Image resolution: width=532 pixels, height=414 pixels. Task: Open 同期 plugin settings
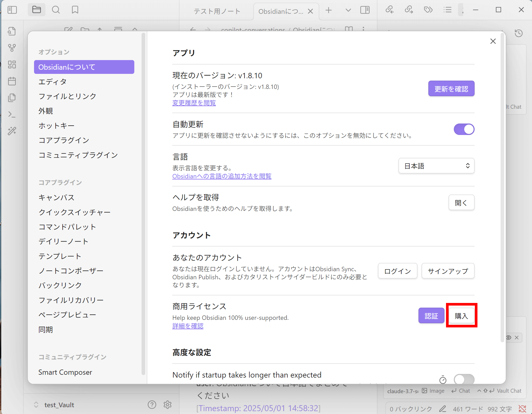click(x=84, y=329)
